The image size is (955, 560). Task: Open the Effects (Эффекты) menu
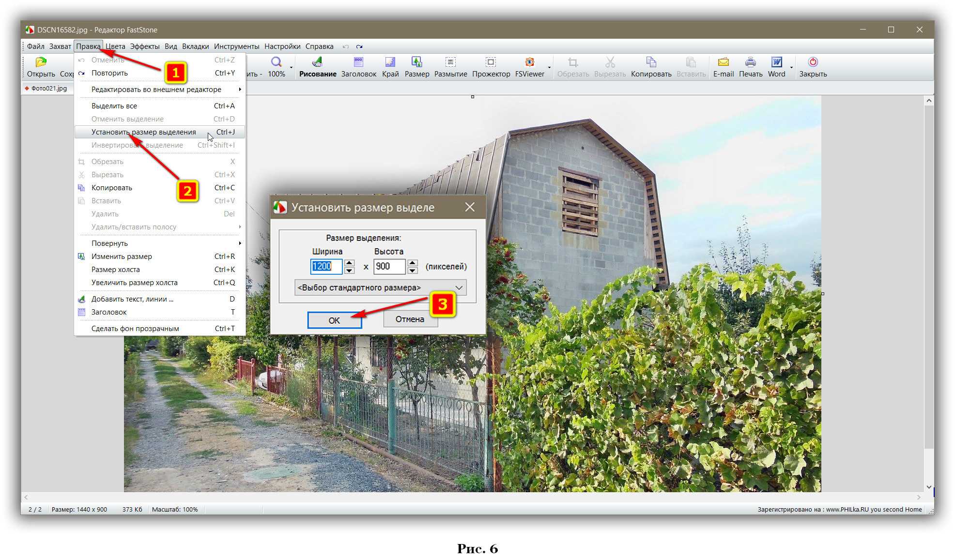(x=144, y=46)
